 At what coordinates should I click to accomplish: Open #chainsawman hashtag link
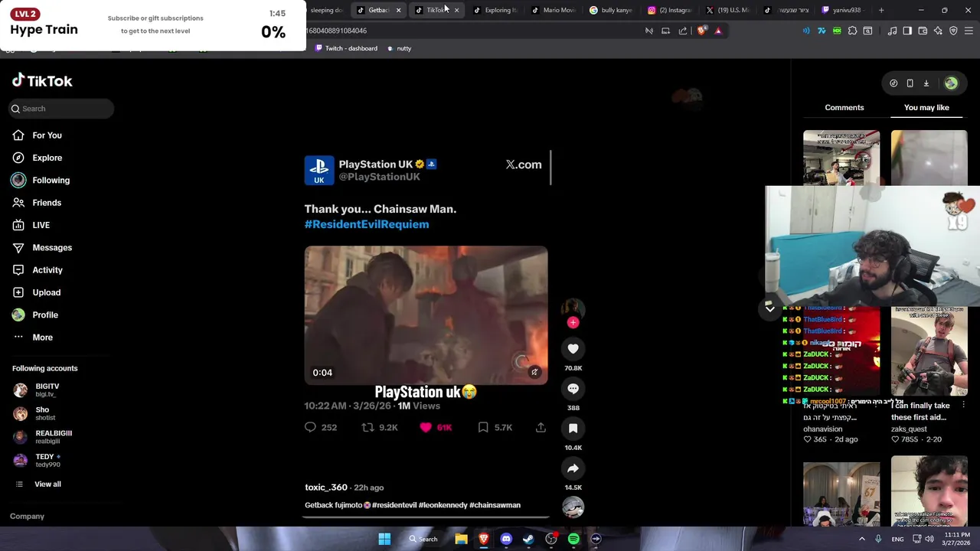(x=495, y=505)
